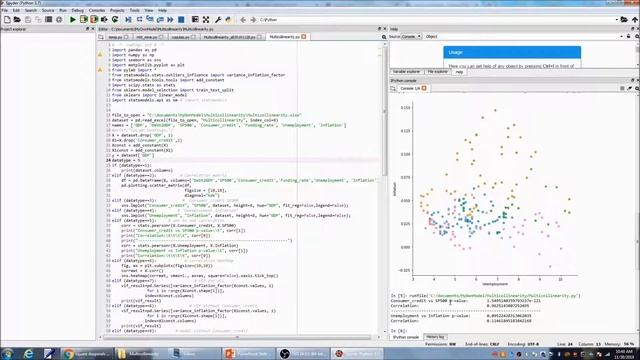The image size is (640, 360).
Task: Browse a working directory folder icon
Action: (624, 20)
